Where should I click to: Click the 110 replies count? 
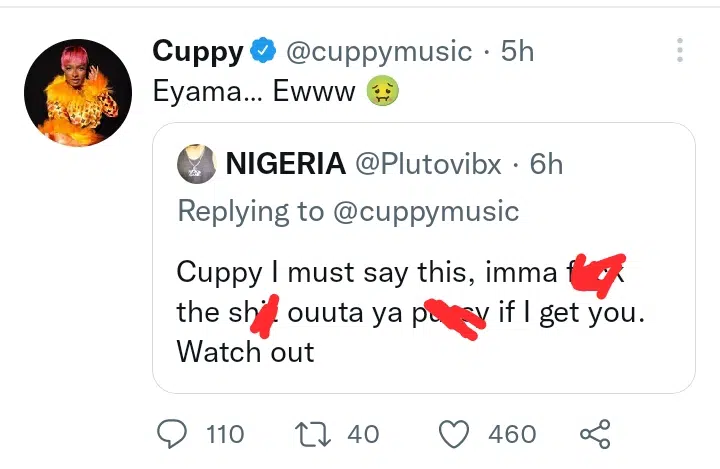pos(224,434)
